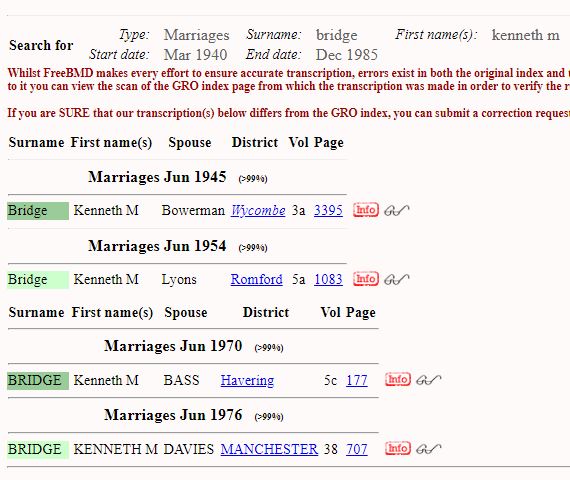Select the dark green Bridge surname cell for 1945
Screen dimensions: 570x480
coord(38,211)
